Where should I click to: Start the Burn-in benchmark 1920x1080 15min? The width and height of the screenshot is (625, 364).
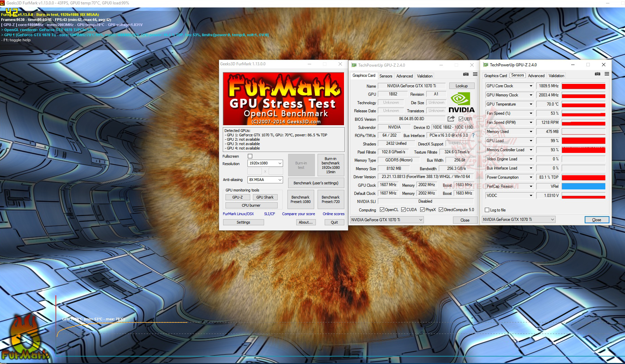(330, 165)
